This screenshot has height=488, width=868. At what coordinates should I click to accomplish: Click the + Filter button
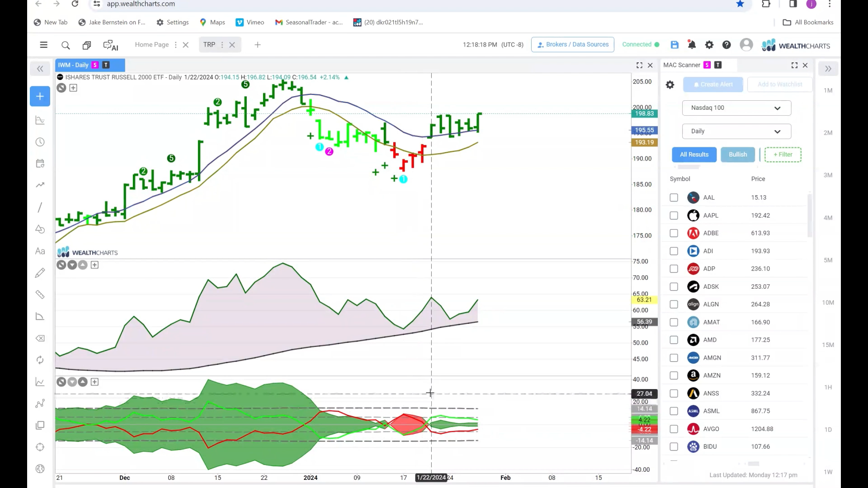coord(783,155)
